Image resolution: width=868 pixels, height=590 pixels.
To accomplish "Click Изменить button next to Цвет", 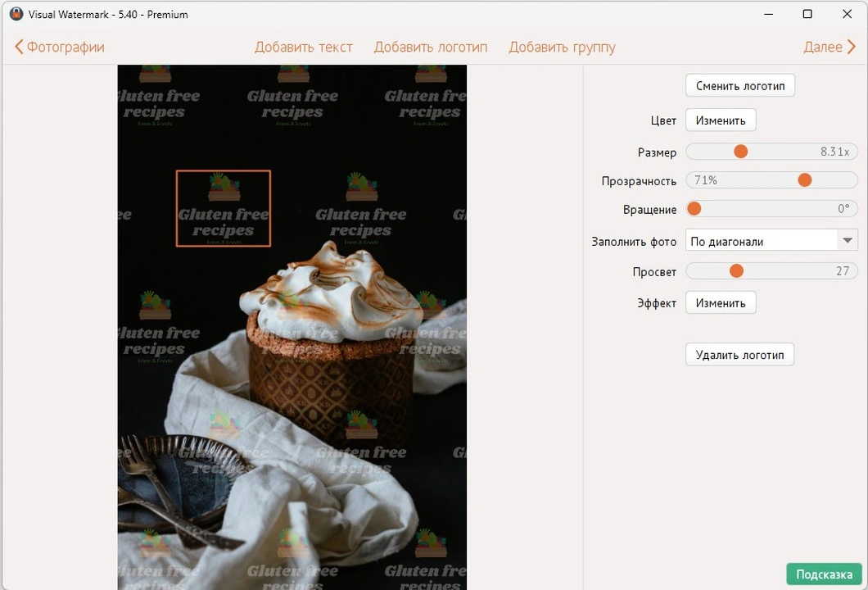I will pyautogui.click(x=720, y=120).
